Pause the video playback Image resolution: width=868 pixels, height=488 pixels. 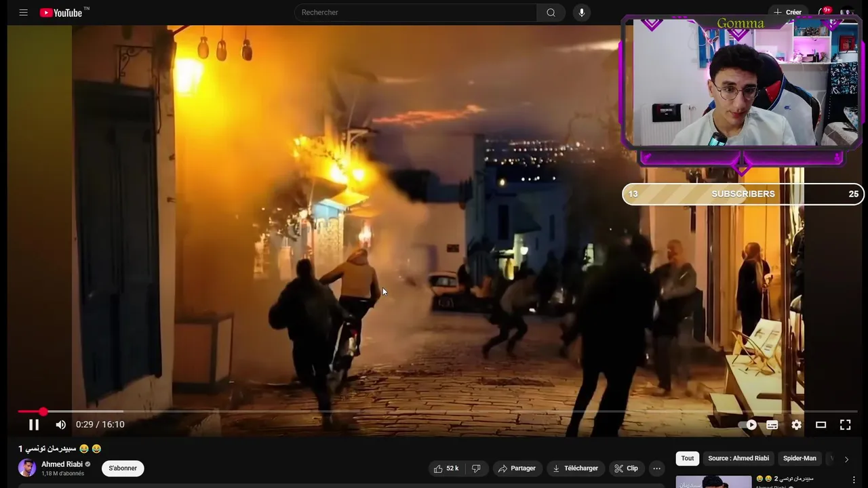pos(33,424)
